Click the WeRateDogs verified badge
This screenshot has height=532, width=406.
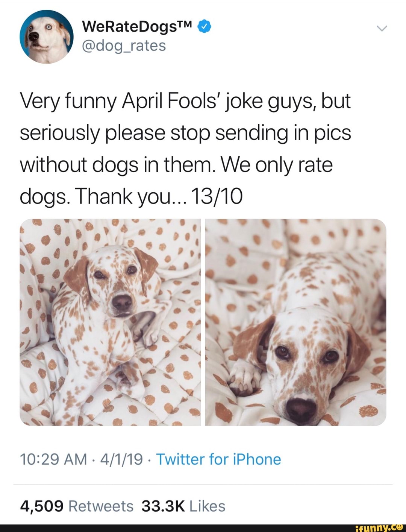point(204,27)
